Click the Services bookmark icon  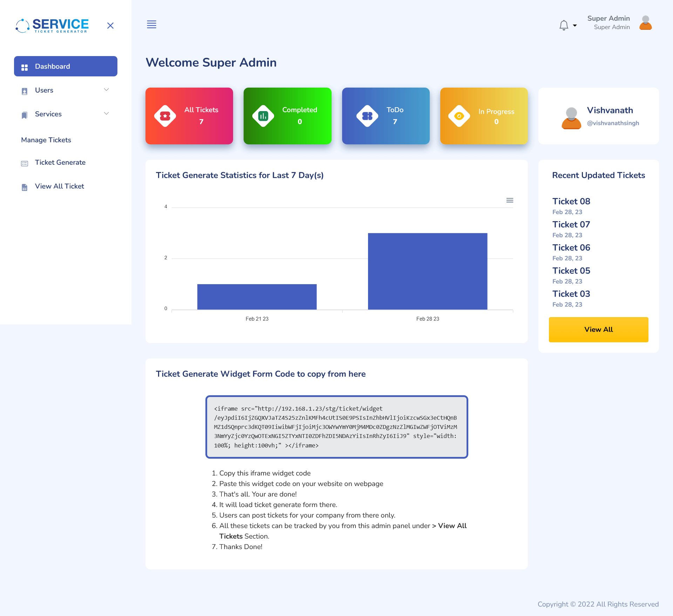(25, 115)
